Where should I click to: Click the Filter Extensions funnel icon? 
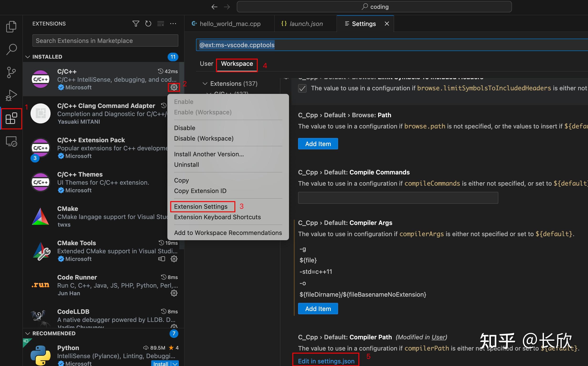(136, 24)
